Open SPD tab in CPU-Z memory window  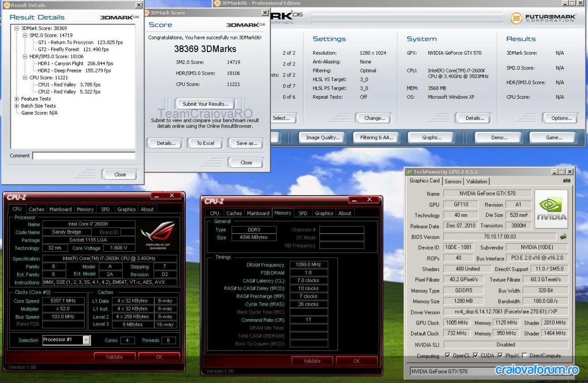tap(303, 213)
